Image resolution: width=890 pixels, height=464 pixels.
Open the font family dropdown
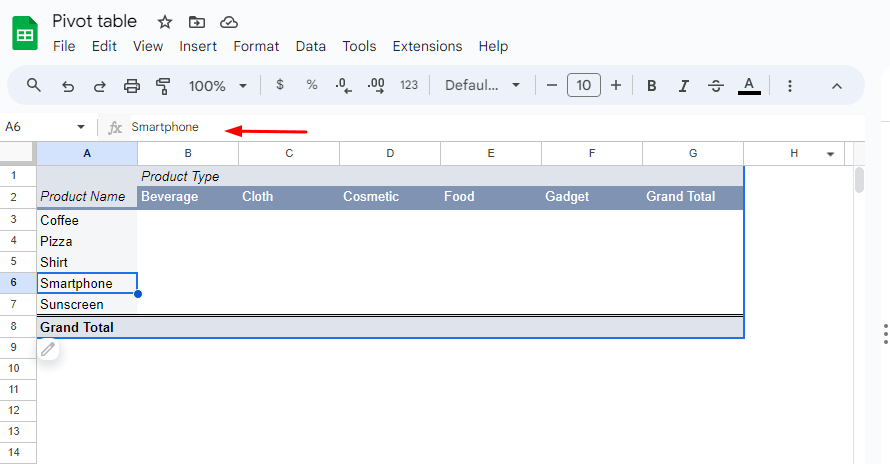(x=483, y=86)
